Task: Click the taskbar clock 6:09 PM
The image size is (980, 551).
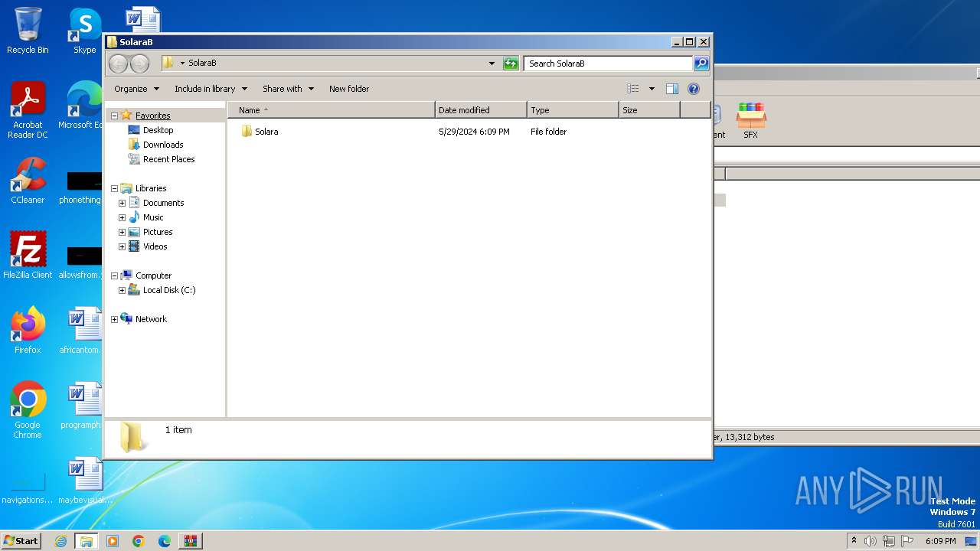Action: 940,541
